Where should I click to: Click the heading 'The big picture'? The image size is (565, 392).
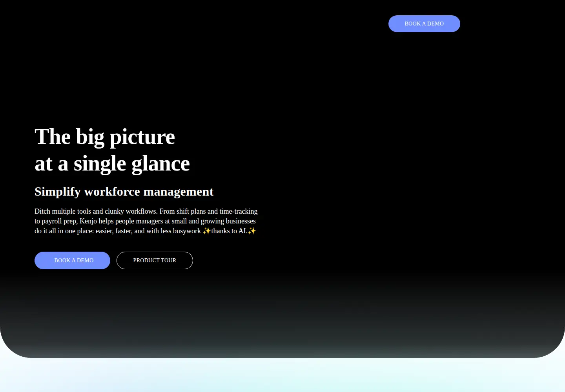click(105, 137)
